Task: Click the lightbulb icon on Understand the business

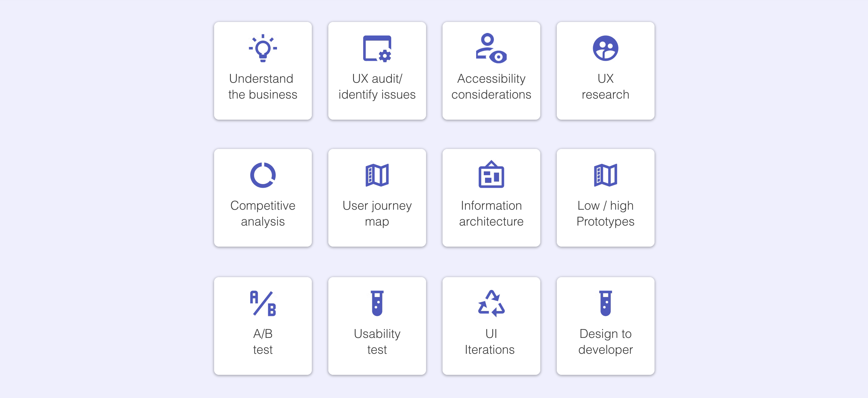Action: tap(263, 48)
